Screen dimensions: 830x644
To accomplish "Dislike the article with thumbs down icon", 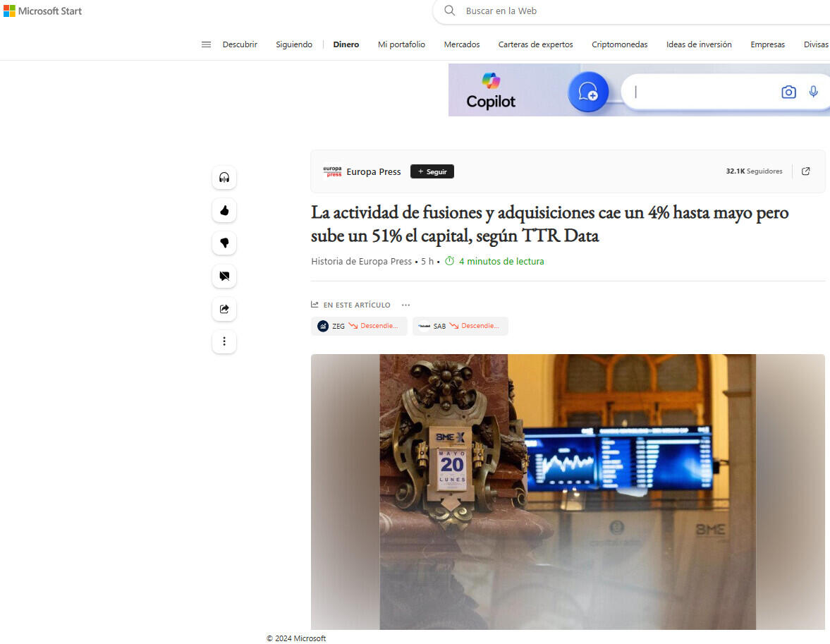I will click(x=224, y=243).
